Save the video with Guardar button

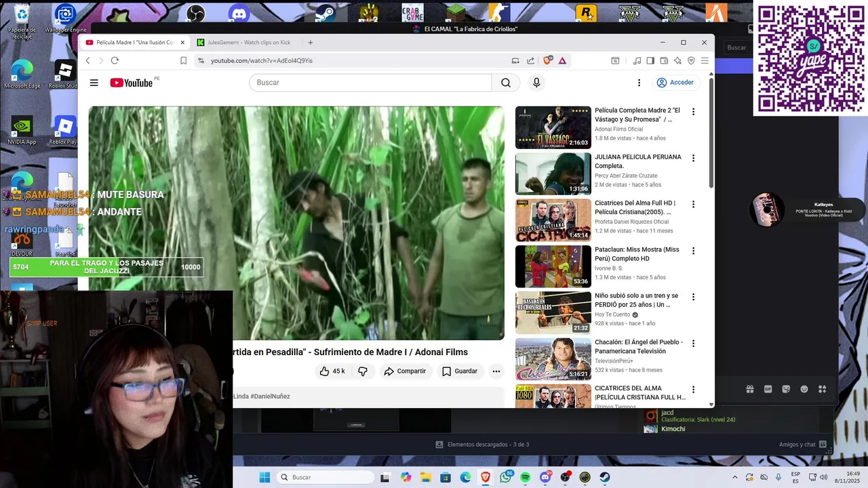click(460, 371)
